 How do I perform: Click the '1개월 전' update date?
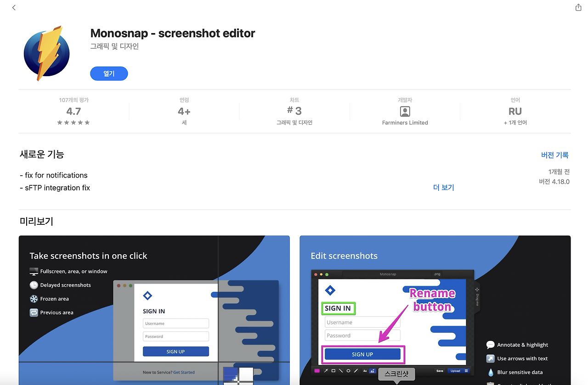pos(559,172)
